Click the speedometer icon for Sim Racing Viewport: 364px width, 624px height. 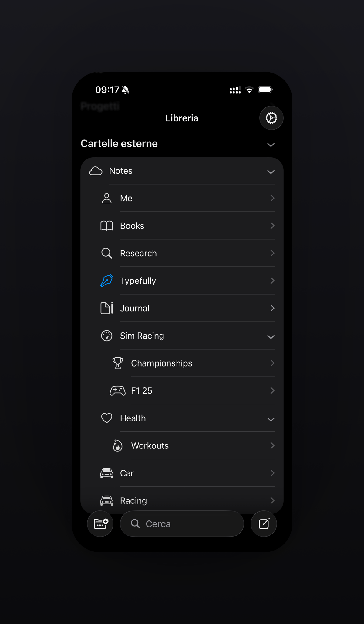106,336
